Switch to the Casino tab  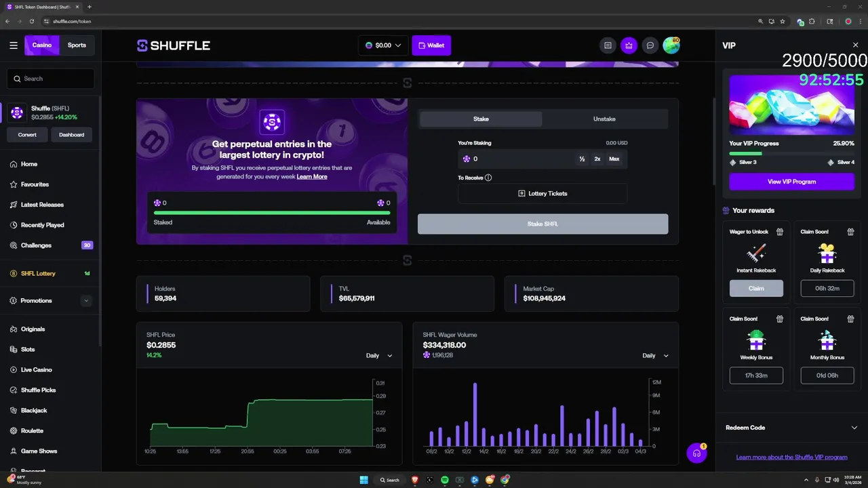tap(42, 45)
